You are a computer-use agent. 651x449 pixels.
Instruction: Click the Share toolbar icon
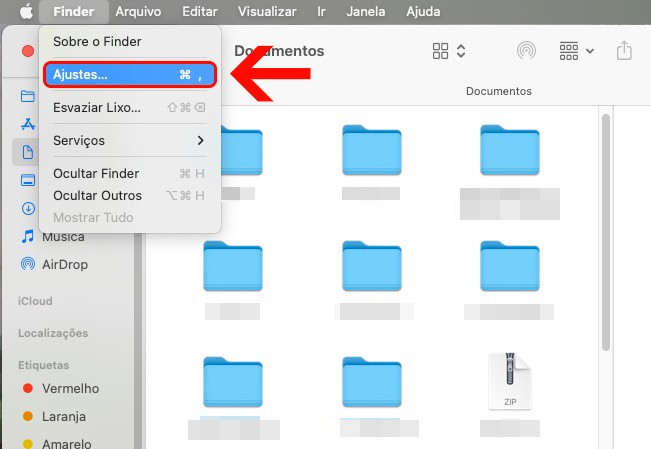(624, 50)
